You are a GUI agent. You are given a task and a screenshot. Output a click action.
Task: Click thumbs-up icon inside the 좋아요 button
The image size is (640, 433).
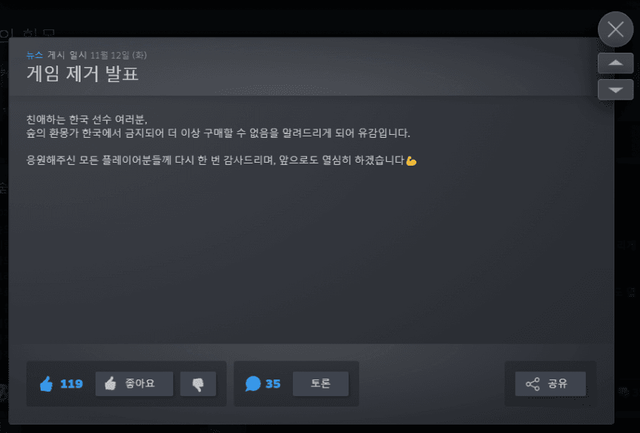(x=110, y=384)
